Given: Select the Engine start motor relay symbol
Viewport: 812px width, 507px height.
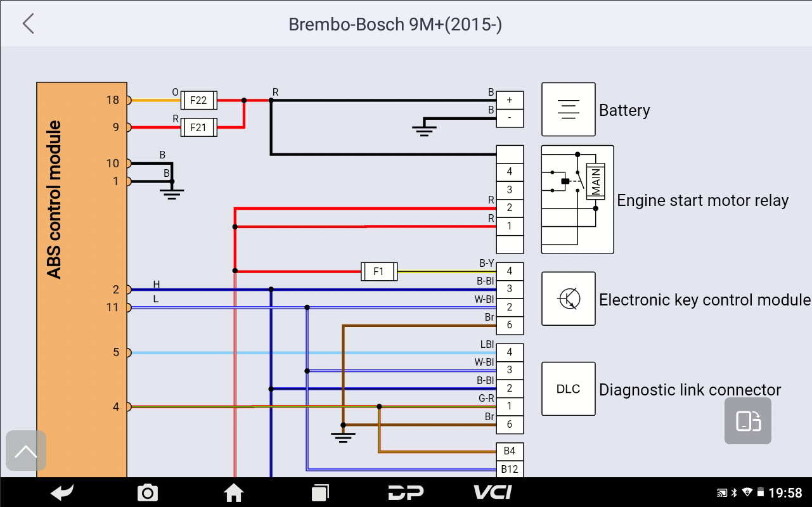Looking at the screenshot, I should coord(577,199).
